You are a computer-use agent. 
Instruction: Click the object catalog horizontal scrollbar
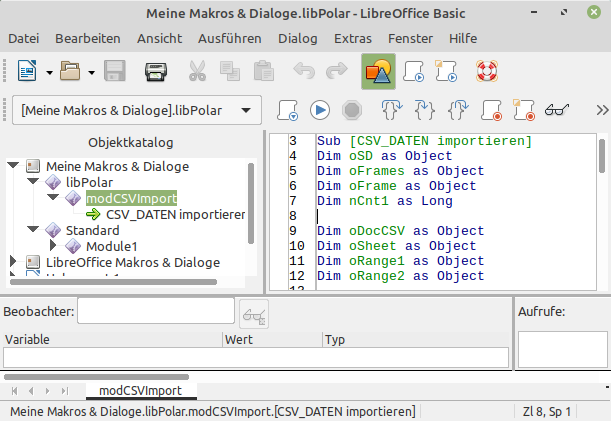[x=113, y=282]
